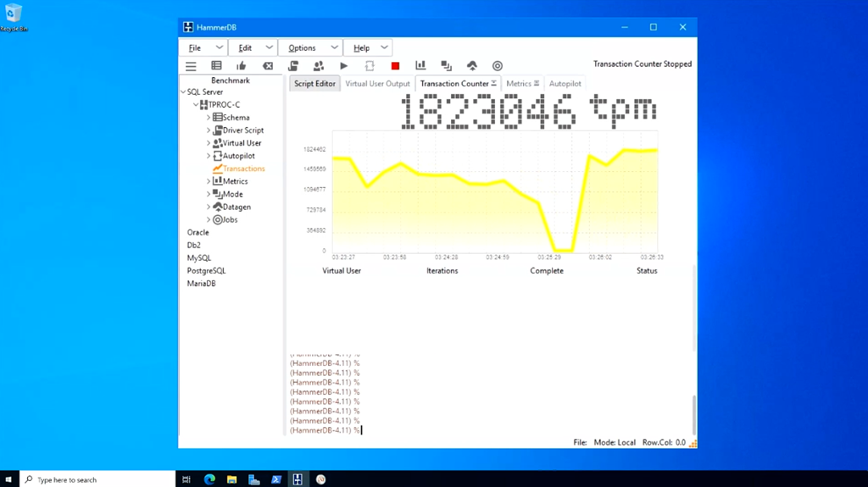Click the Create Virtual Users toolbar icon
Image resolution: width=868 pixels, height=487 pixels.
point(319,66)
